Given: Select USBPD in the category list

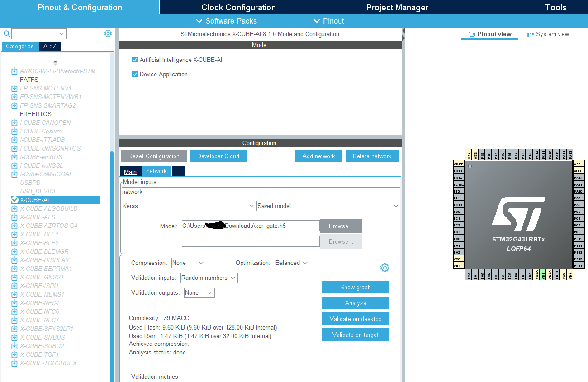Looking at the screenshot, I should 30,183.
